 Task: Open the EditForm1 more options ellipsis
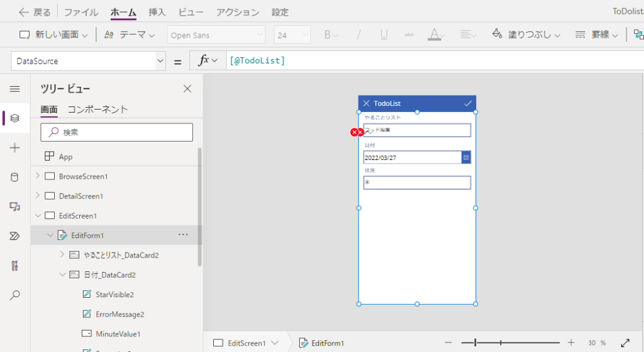pos(183,235)
